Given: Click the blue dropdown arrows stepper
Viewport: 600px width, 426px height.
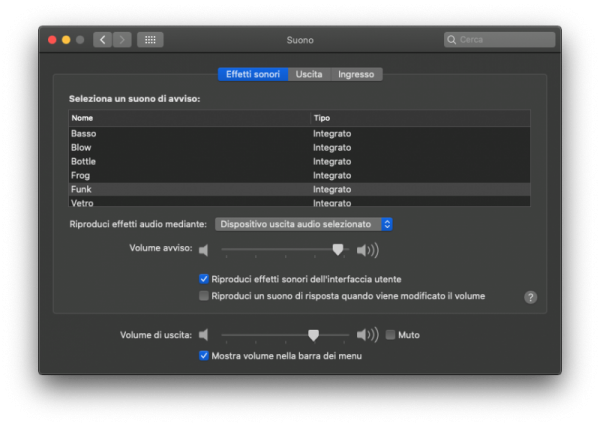Looking at the screenshot, I should [x=387, y=224].
